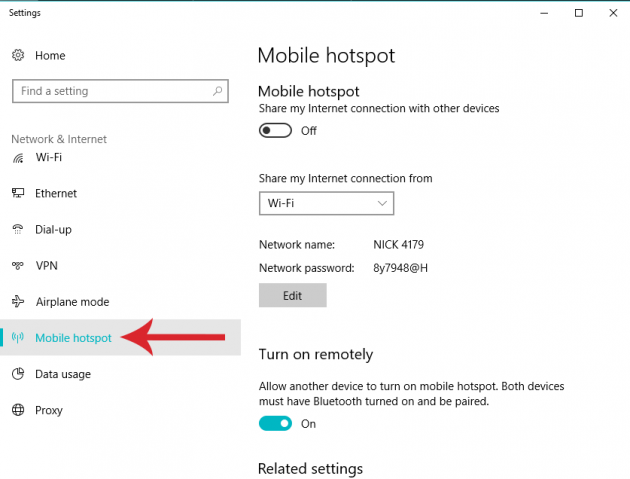Click the Wi-Fi signal icon in sidebar
Image resolution: width=630 pixels, height=479 pixels.
click(18, 158)
